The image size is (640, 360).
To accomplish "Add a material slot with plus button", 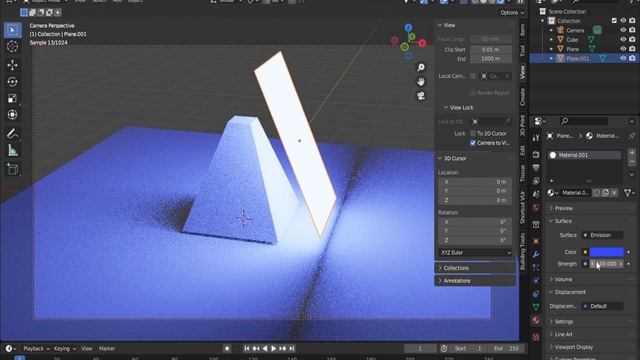I will (x=632, y=152).
